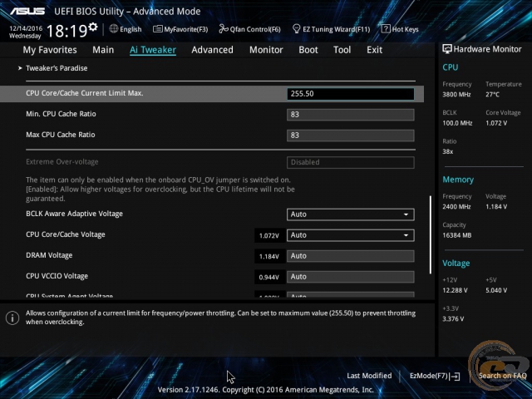
Task: Open BCLK Aware Adaptive Voltage dropdown
Action: [351, 214]
